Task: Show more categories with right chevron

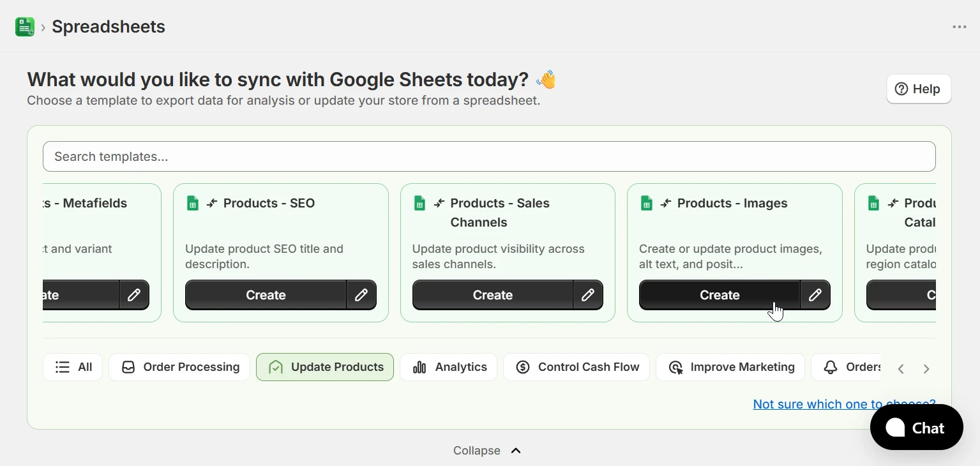Action: 926,369
